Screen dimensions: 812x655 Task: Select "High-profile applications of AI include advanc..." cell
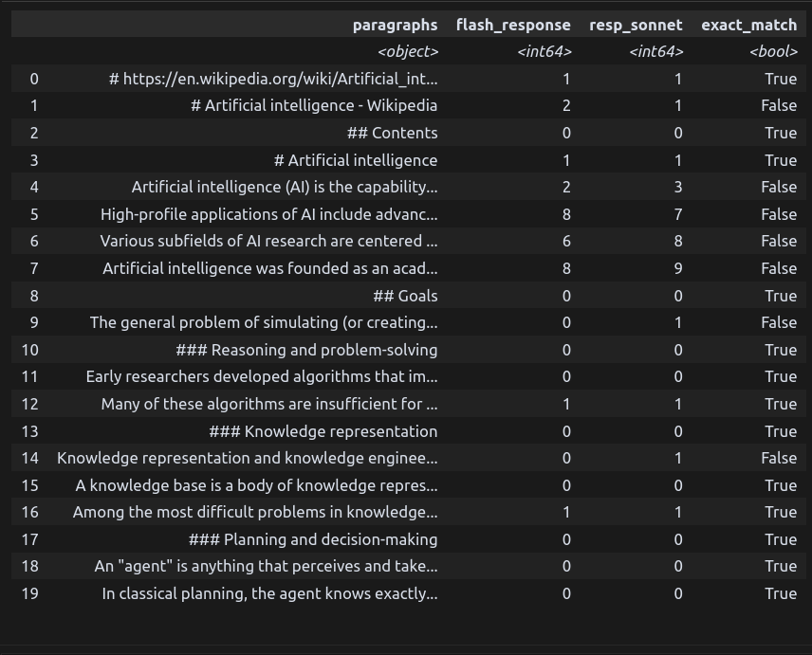point(268,214)
